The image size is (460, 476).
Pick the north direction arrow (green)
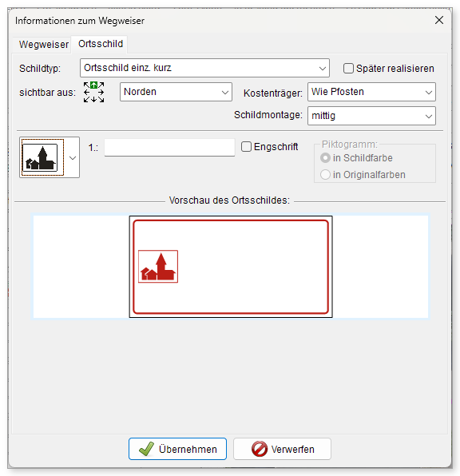(93, 85)
